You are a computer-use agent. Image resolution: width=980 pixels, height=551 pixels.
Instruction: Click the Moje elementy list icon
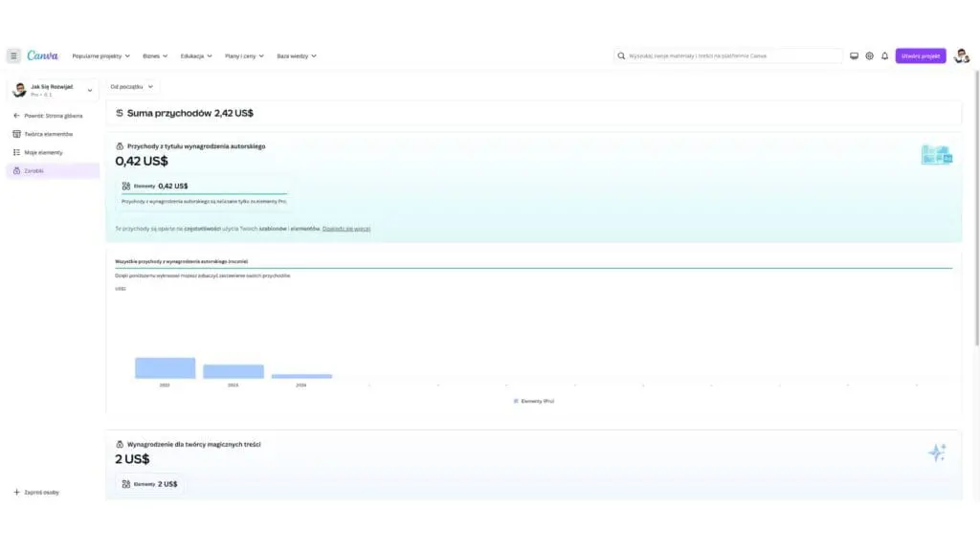[17, 152]
